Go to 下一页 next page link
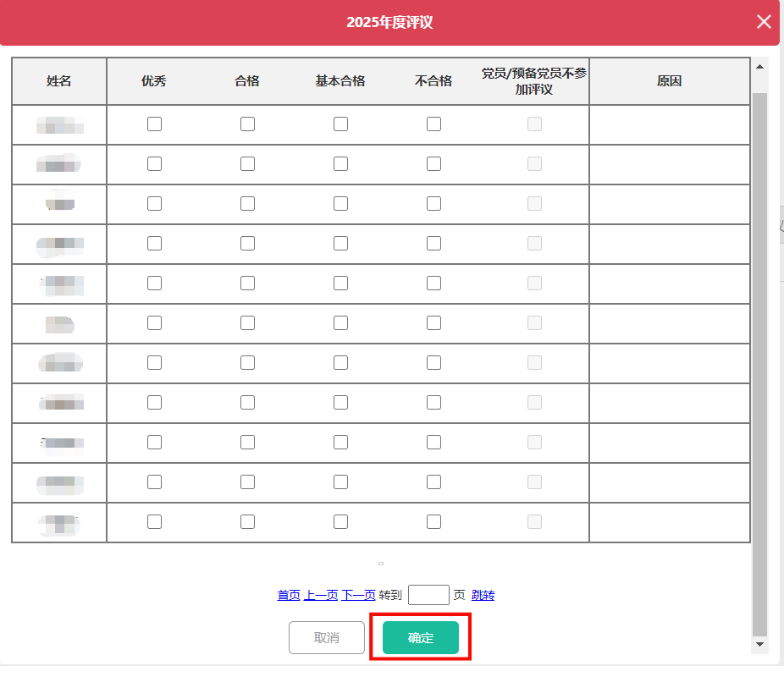The width and height of the screenshot is (784, 677). coord(358,595)
